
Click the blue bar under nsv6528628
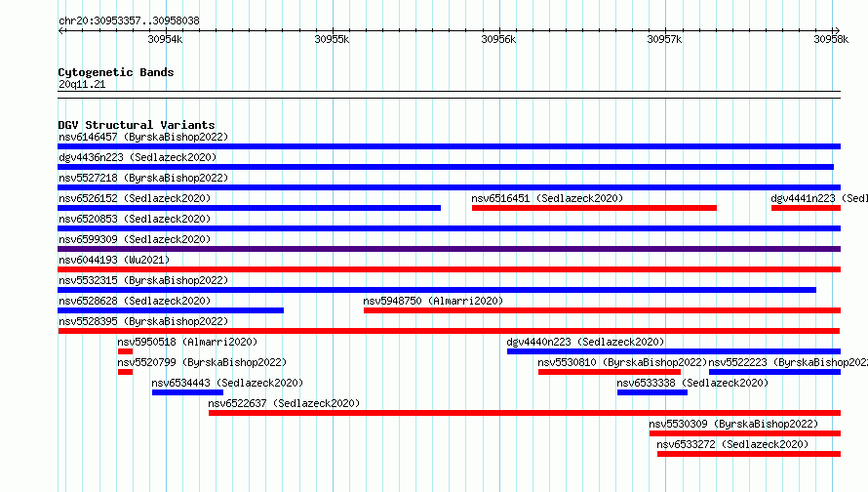point(171,310)
